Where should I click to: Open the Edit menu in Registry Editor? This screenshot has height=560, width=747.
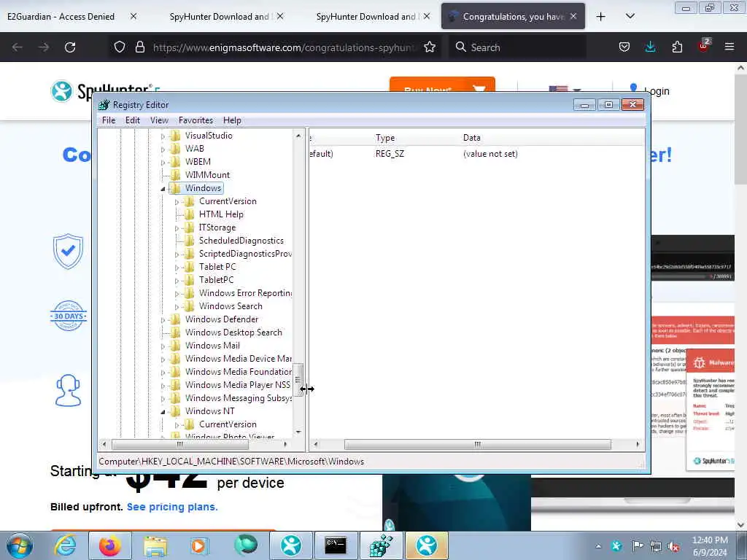(133, 120)
